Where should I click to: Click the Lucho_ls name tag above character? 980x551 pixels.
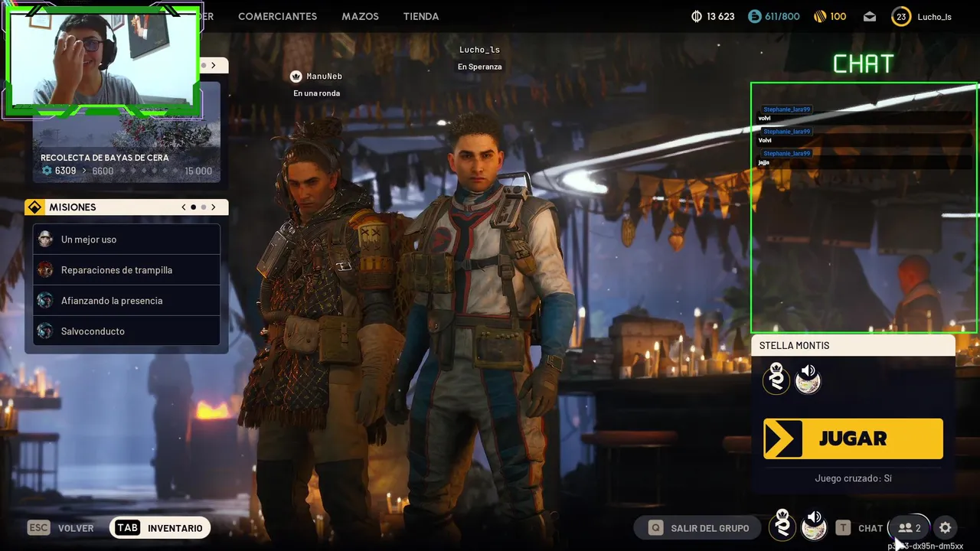click(x=479, y=50)
